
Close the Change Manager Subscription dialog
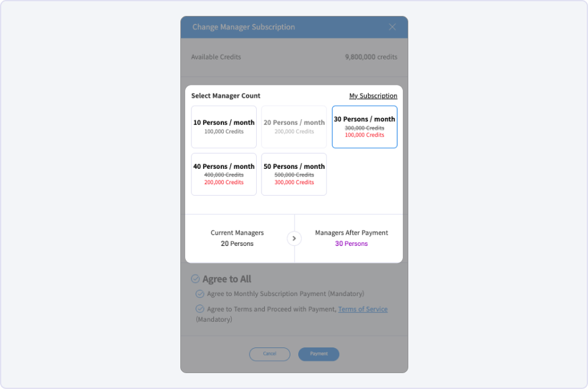point(392,27)
